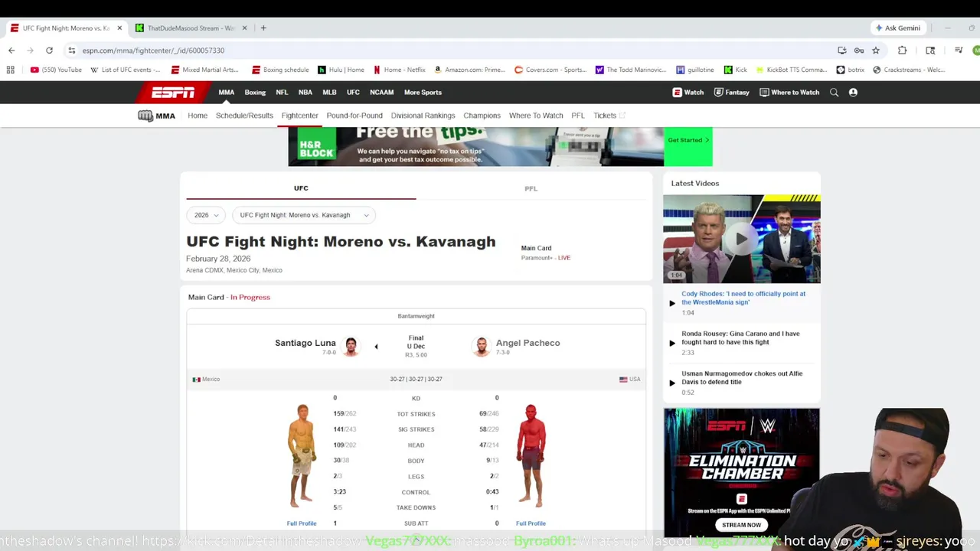Play the Cody Rhodes video thumbnail
Viewport: 980px width, 551px height.
coord(741,239)
